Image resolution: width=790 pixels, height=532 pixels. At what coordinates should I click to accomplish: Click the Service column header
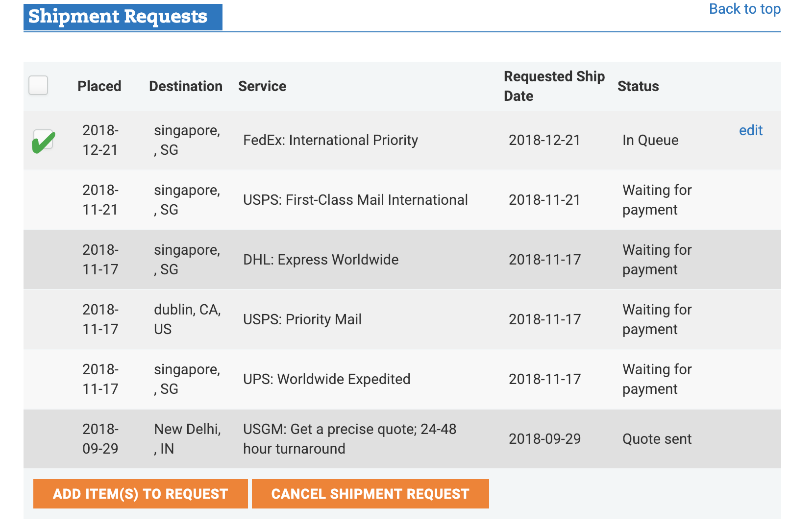pyautogui.click(x=262, y=86)
